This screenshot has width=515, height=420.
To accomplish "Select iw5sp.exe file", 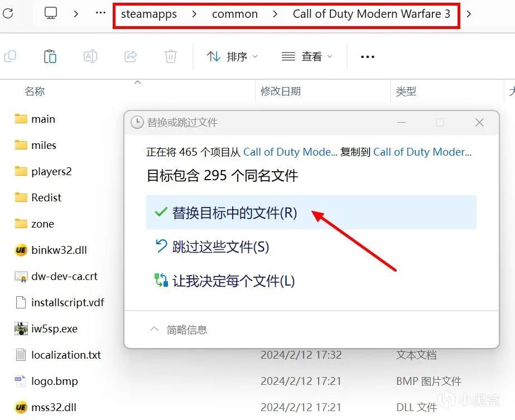I will [x=54, y=329].
